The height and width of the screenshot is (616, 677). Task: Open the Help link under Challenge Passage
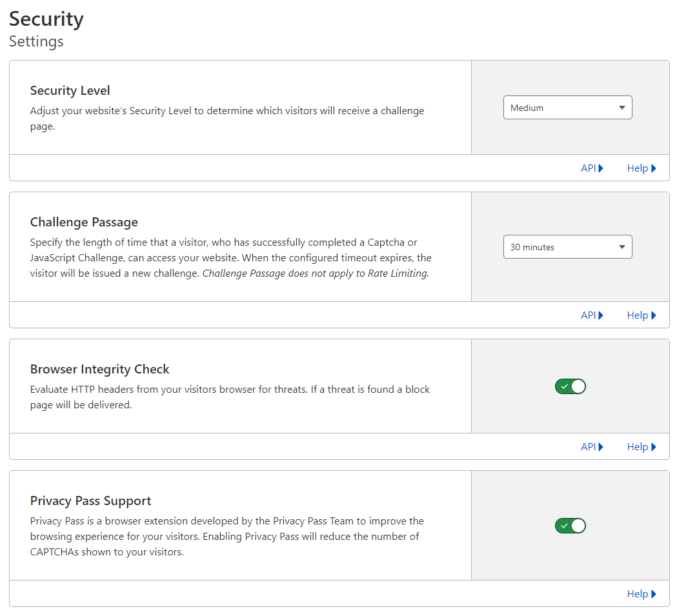637,315
